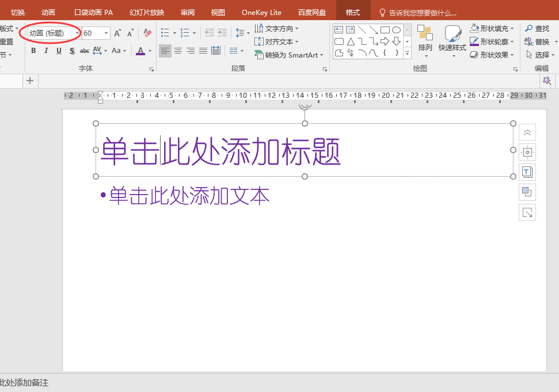Open the OneKey Lite tab
The height and width of the screenshot is (392, 559).
pyautogui.click(x=262, y=13)
